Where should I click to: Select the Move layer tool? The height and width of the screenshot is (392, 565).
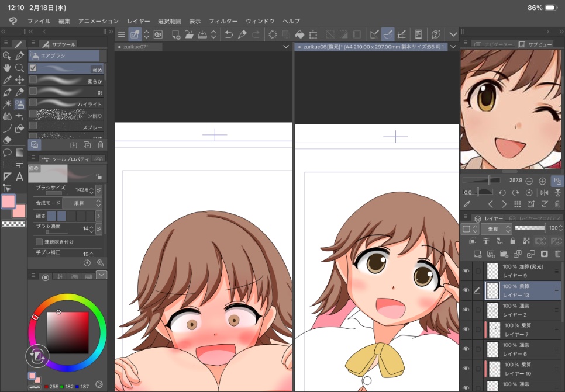tap(19, 79)
